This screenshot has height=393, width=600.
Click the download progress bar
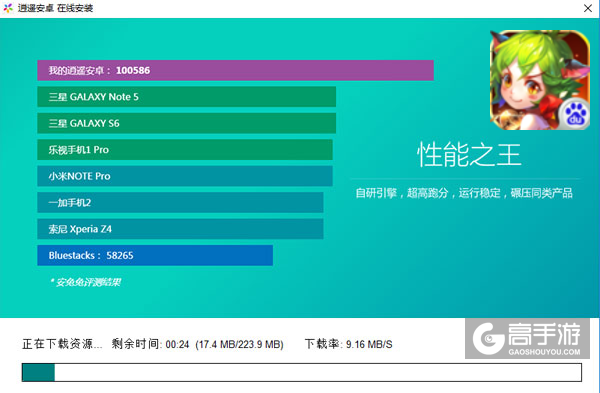tap(302, 372)
